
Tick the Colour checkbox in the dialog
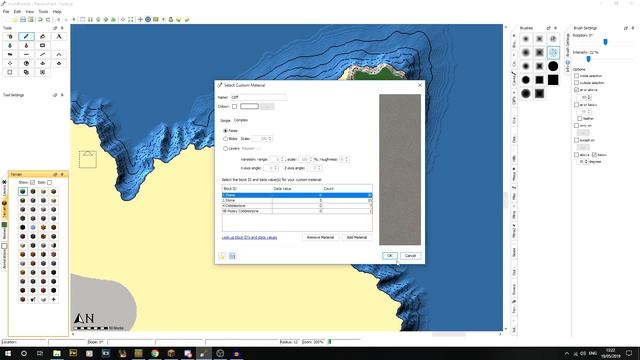pyautogui.click(x=234, y=107)
